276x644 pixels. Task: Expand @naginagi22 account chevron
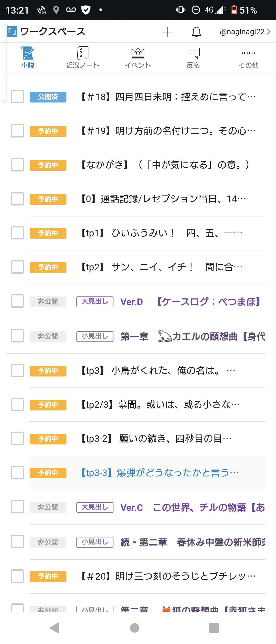point(269,31)
